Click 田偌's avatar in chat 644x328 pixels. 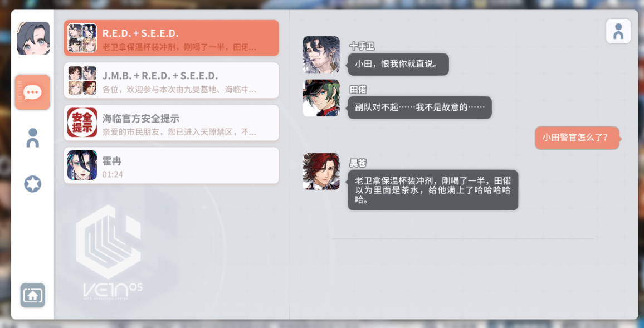321,97
